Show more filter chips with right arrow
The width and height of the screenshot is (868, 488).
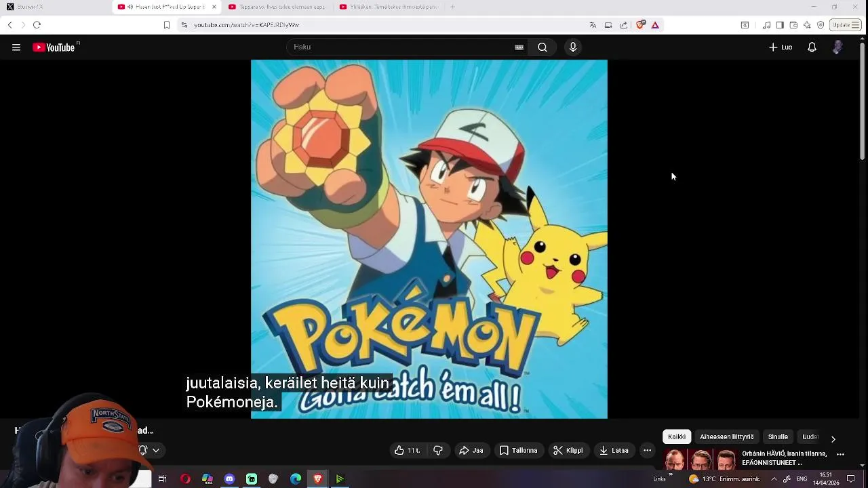click(833, 439)
